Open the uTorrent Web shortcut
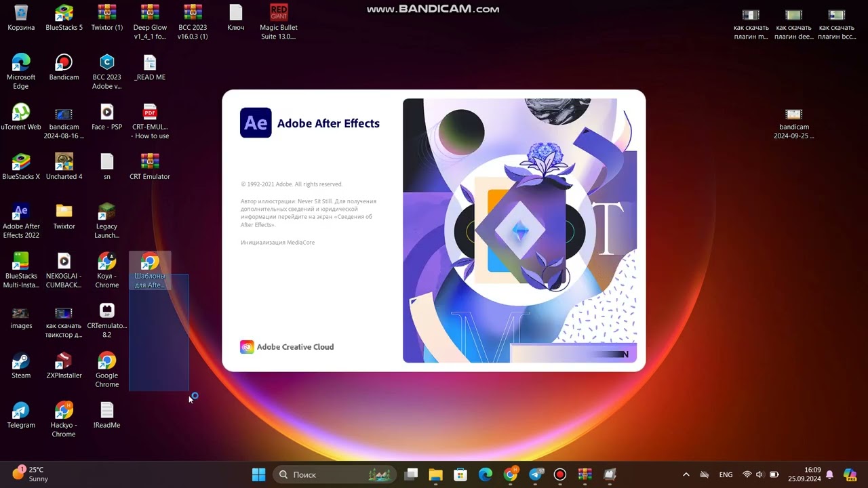Image resolution: width=868 pixels, height=488 pixels. 21,117
